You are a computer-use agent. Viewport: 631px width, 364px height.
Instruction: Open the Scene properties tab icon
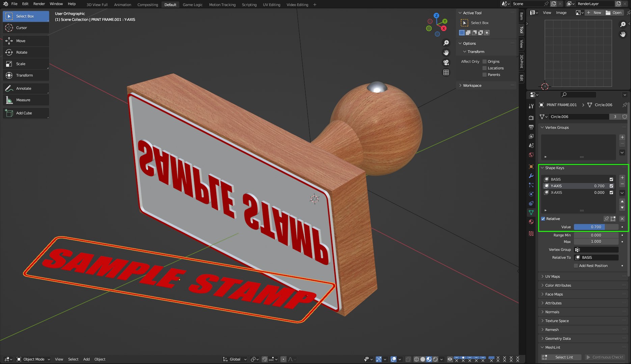[x=531, y=146]
